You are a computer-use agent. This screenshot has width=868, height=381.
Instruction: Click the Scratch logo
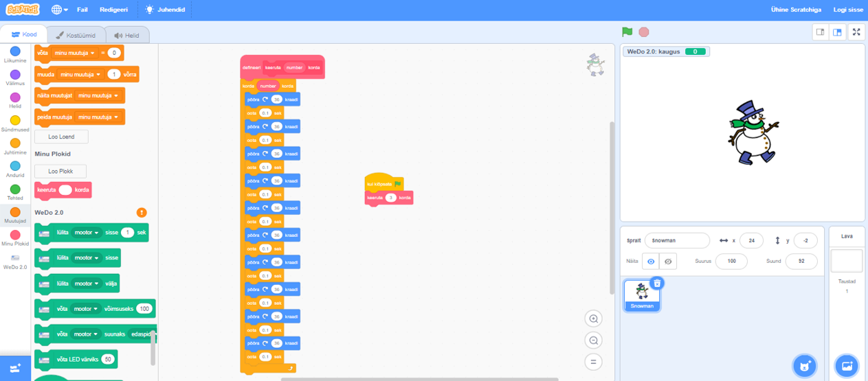tap(23, 10)
